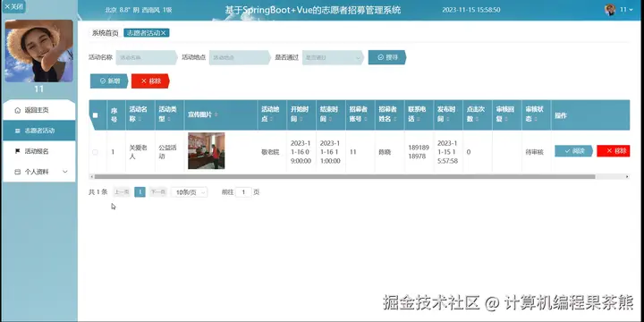Open the 关爱老人 promotional image thumbnail
The height and width of the screenshot is (322, 644).
[207, 151]
